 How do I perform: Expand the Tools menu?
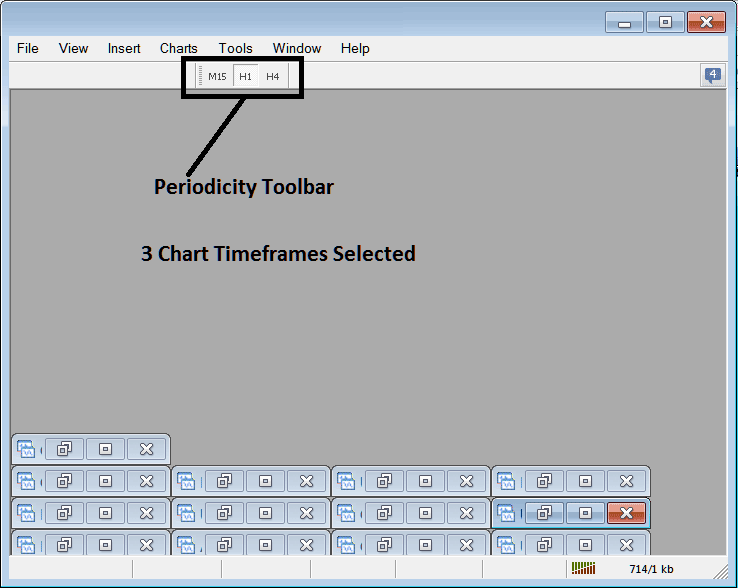pyautogui.click(x=235, y=48)
